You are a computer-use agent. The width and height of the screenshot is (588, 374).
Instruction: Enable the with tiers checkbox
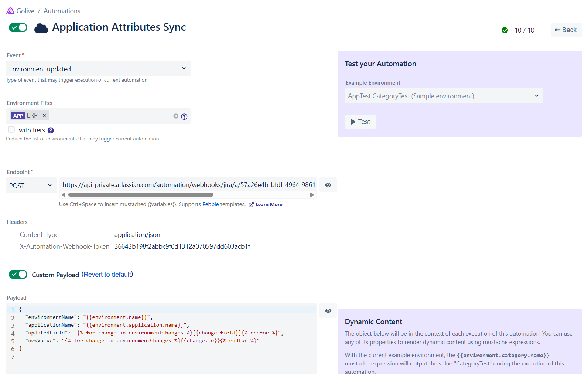pyautogui.click(x=11, y=129)
